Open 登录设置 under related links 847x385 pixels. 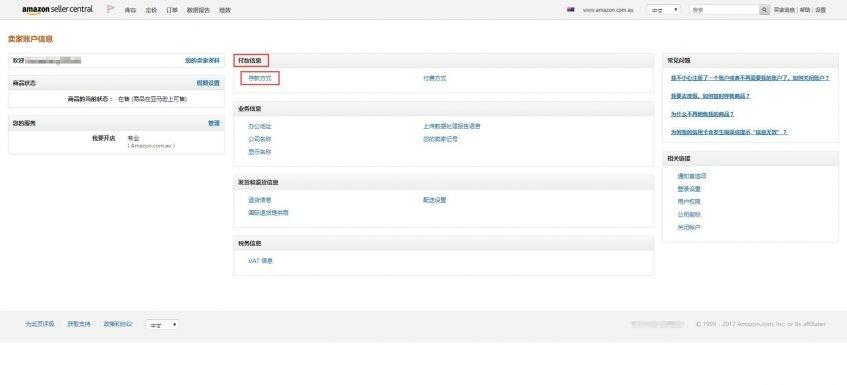point(689,190)
